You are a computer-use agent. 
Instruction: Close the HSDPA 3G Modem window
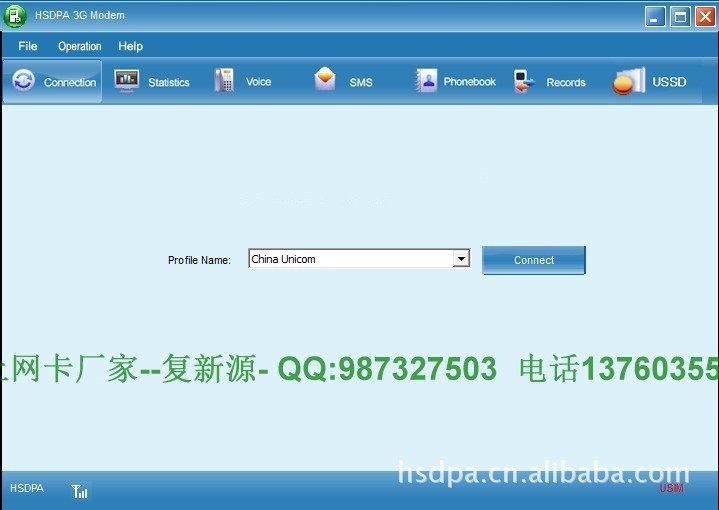point(705,17)
